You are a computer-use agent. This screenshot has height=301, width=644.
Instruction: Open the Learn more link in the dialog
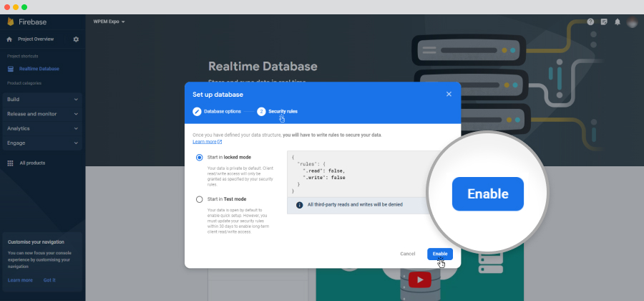coord(207,142)
